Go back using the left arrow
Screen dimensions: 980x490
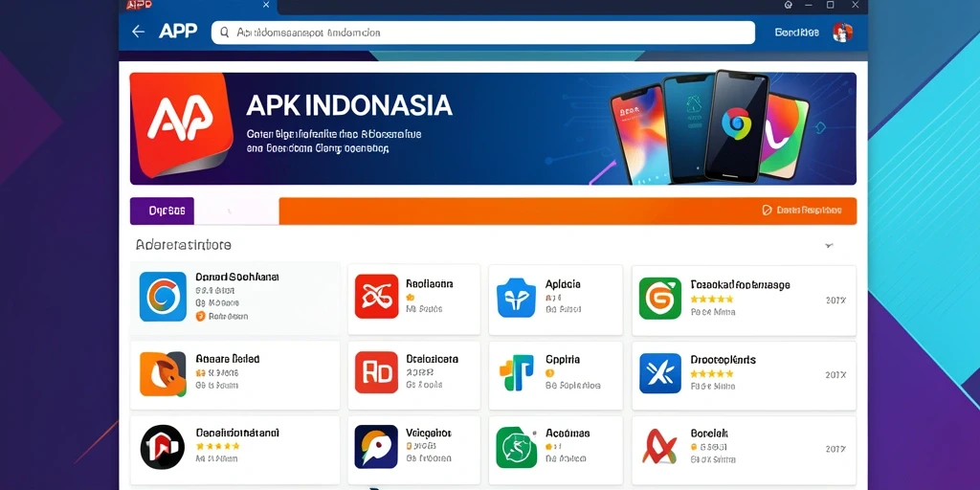[x=138, y=32]
